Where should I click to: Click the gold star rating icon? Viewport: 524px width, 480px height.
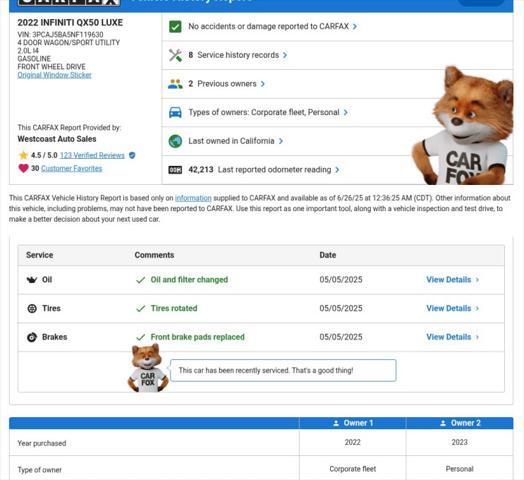[23, 155]
